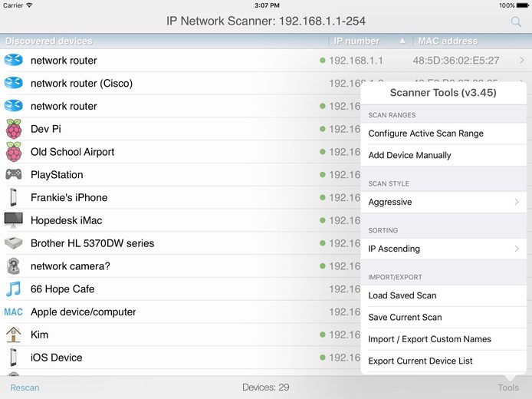Click the Wi-Fi signal status icon

click(29, 5)
